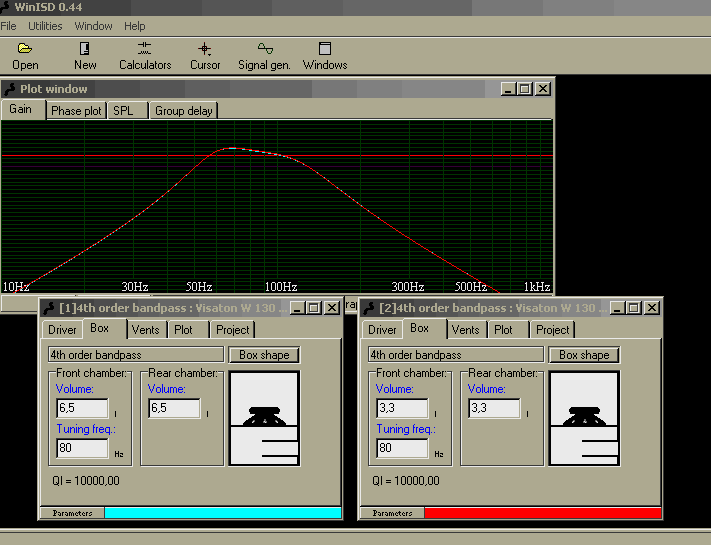Screen dimensions: 711x545
Task: Switch to the SPL tab
Action: tap(128, 111)
